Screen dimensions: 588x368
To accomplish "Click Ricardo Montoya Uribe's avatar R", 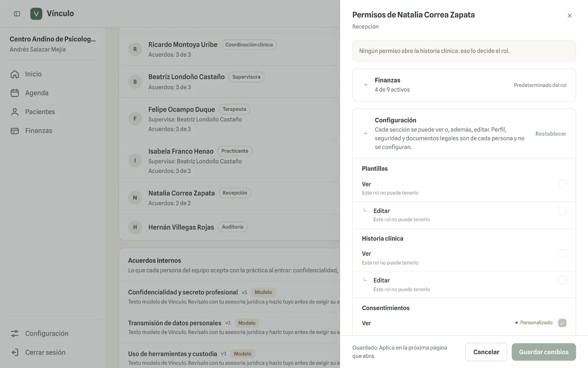I will (x=135, y=49).
